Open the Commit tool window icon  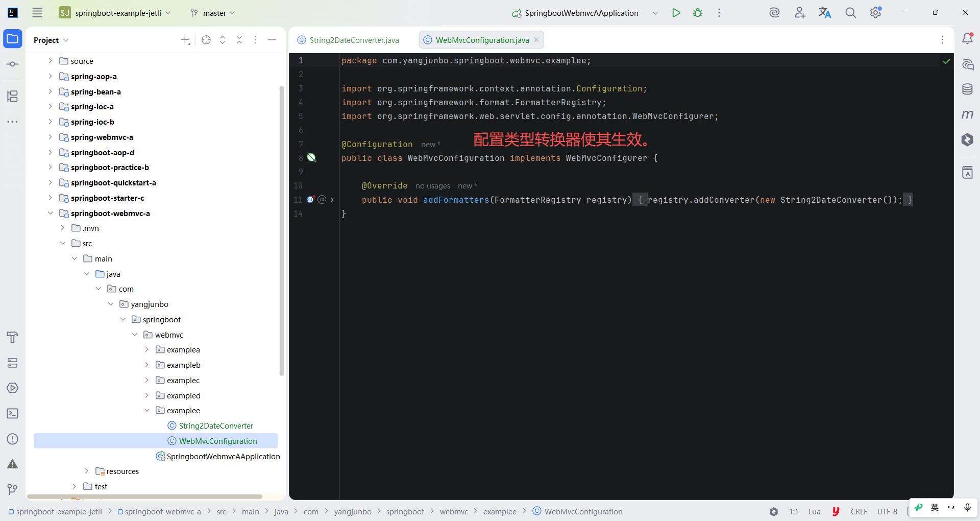pos(13,64)
